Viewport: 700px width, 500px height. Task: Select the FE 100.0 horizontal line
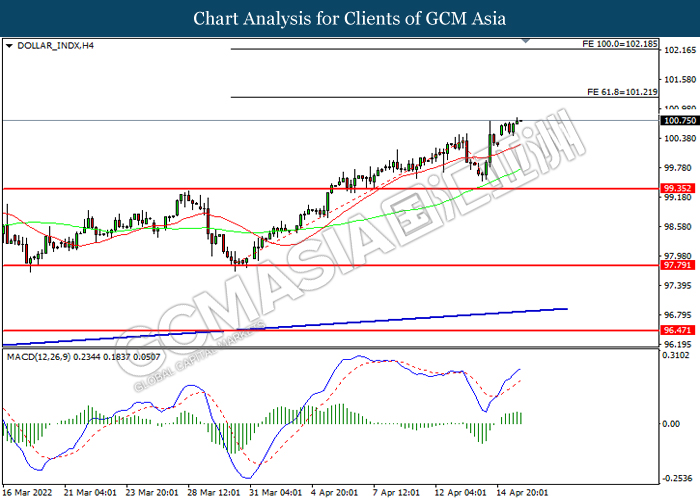pos(445,49)
